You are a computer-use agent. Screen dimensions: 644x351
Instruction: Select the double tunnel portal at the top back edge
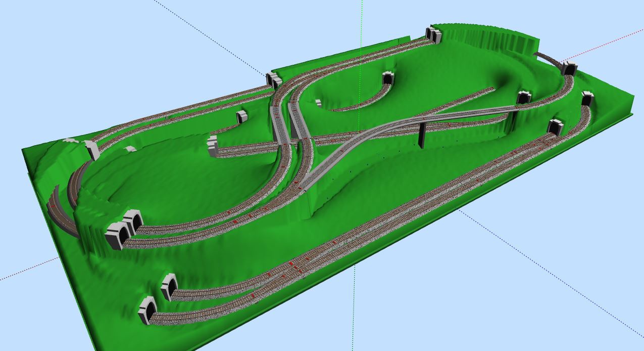point(433,35)
